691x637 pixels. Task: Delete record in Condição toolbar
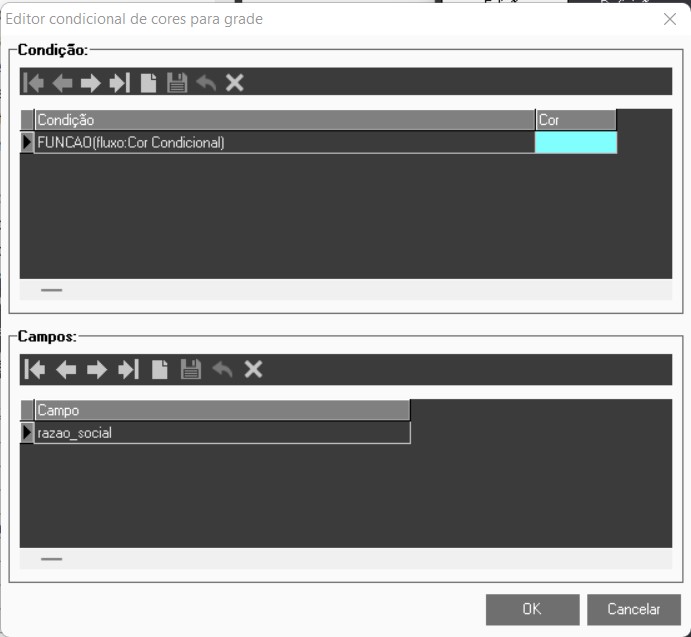tap(235, 83)
